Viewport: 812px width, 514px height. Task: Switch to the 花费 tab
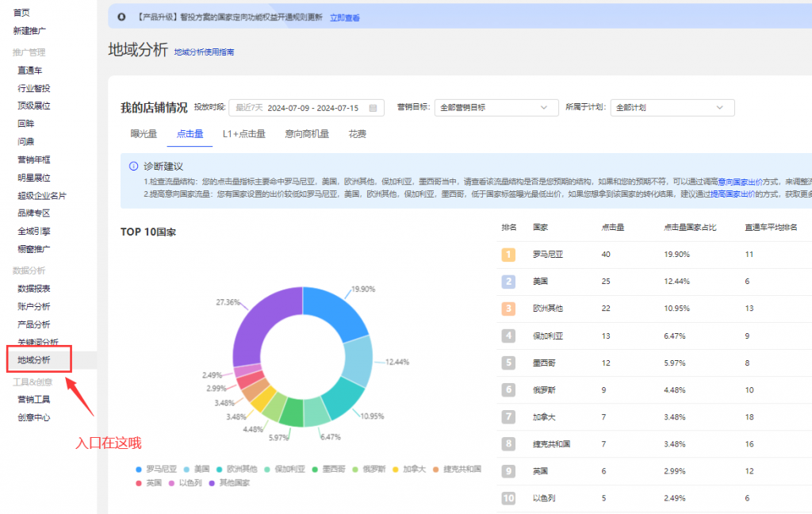pyautogui.click(x=358, y=134)
